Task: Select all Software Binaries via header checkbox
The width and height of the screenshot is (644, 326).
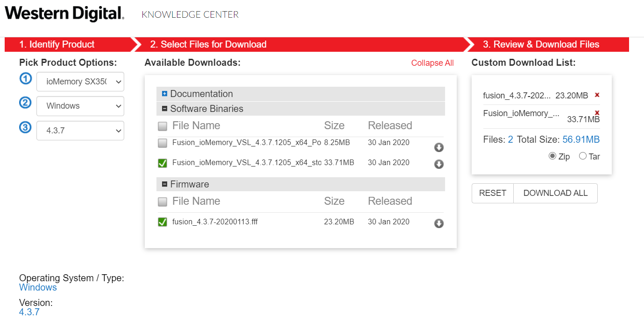Action: [162, 126]
